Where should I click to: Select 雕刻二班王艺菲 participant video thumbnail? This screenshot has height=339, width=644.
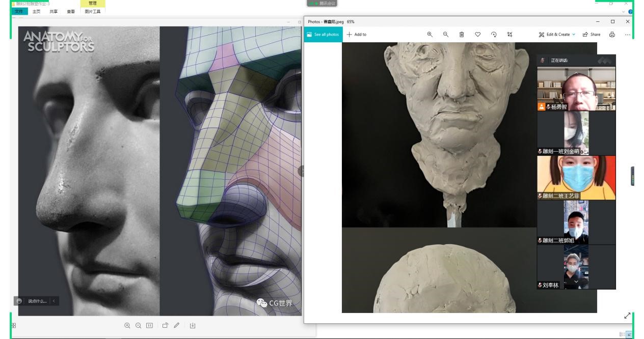576,177
